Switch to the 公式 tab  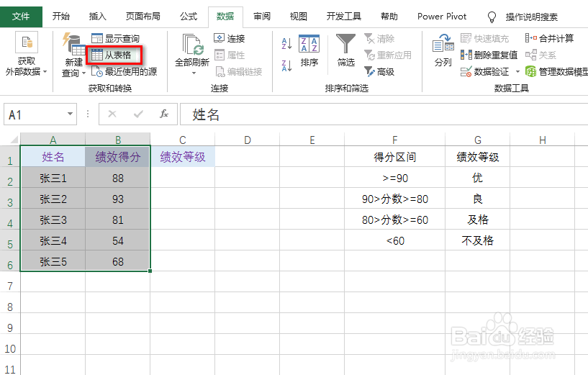coord(189,17)
